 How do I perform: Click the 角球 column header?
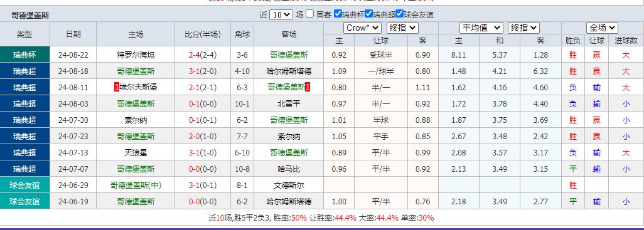(242, 34)
